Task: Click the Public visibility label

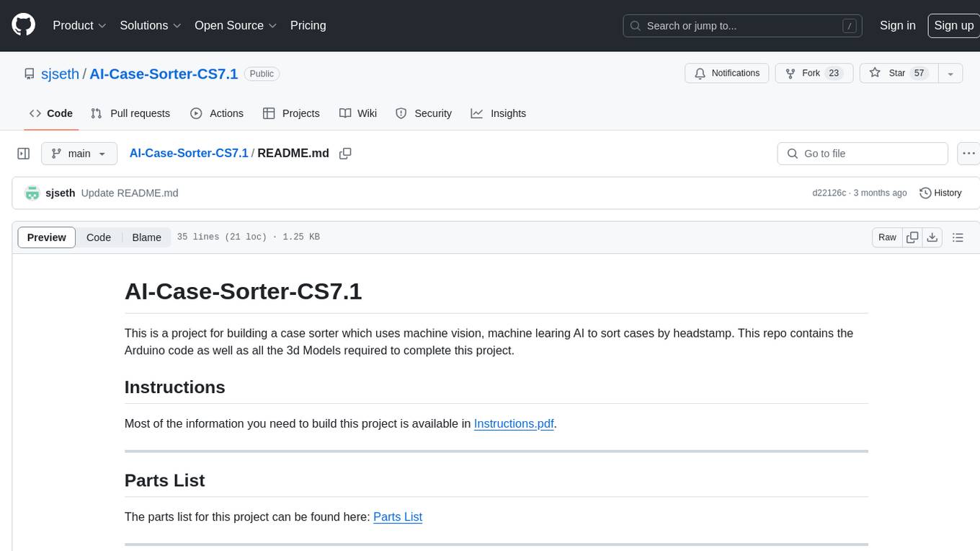Action: pos(262,74)
